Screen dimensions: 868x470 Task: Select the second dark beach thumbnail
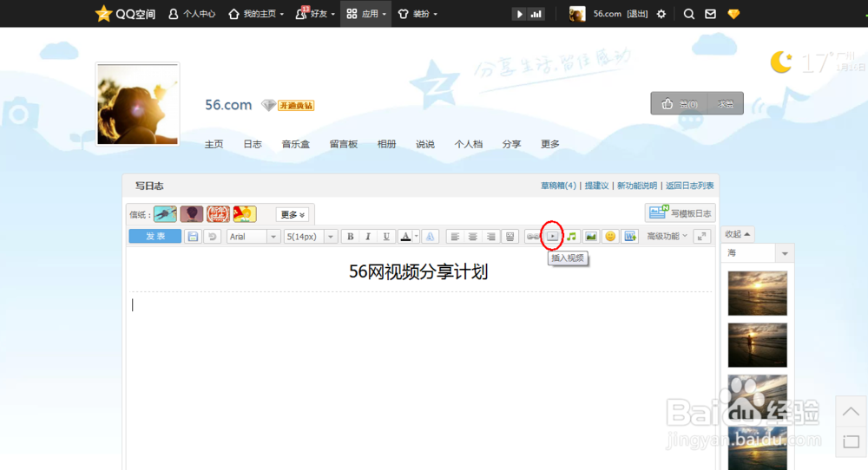click(x=757, y=346)
